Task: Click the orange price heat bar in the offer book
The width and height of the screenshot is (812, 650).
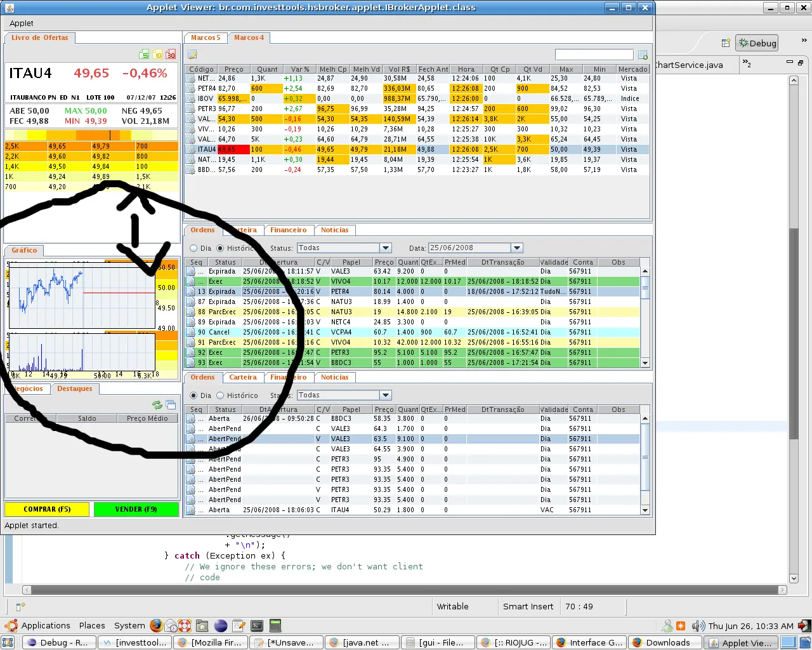Action: (x=91, y=135)
